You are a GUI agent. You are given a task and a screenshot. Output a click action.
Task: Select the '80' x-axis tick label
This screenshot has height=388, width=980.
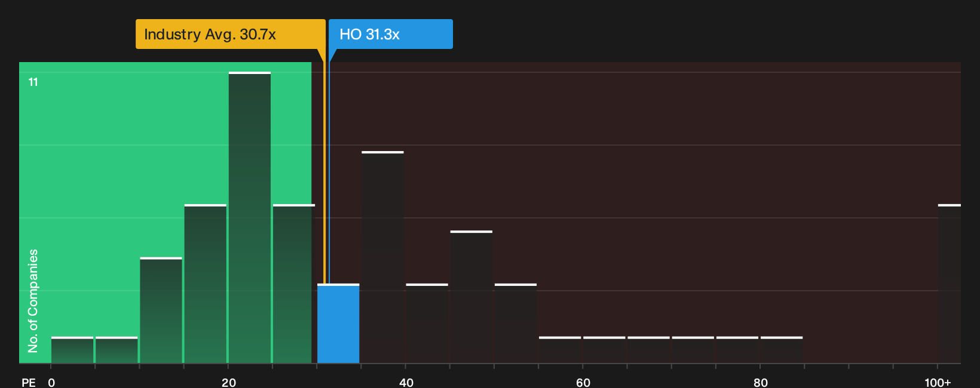click(x=761, y=382)
